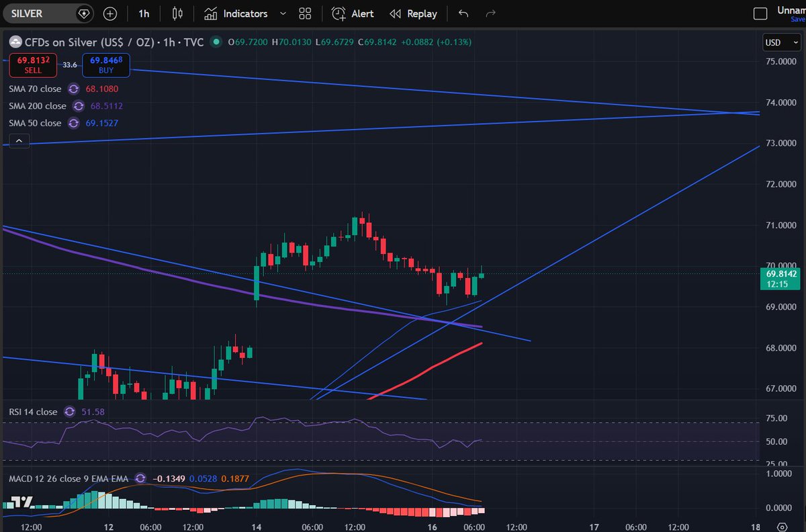
Task: Redo the last chart action
Action: pos(490,13)
